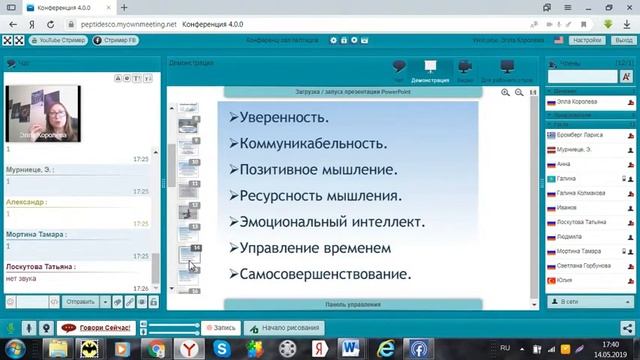Image resolution: width=640 pixels, height=360 pixels.
Task: Open the В сети status dropdown
Action: [x=591, y=302]
